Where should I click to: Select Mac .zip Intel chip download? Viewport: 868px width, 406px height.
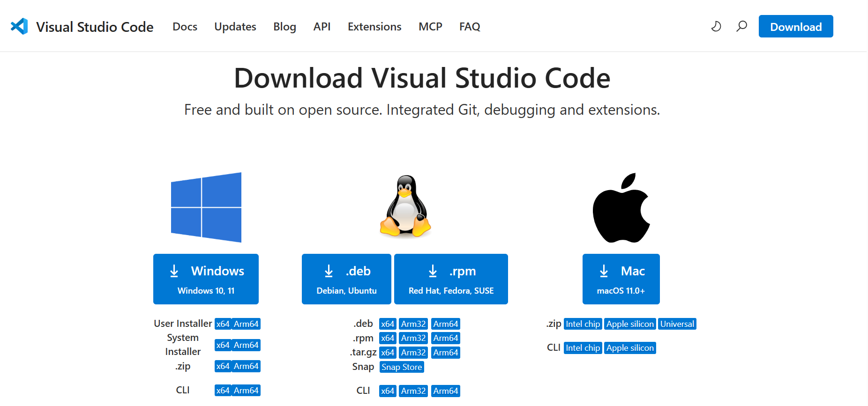point(583,324)
